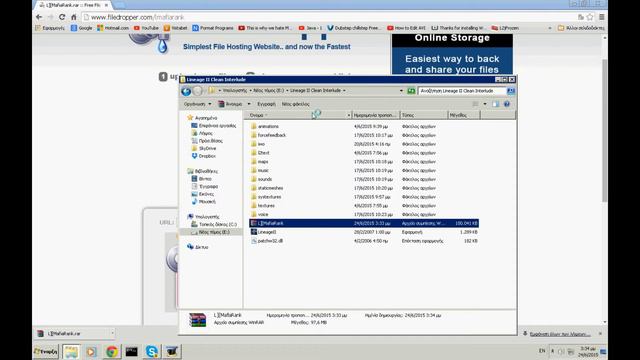Select the maps folder
The height and width of the screenshot is (360, 640).
(262, 162)
